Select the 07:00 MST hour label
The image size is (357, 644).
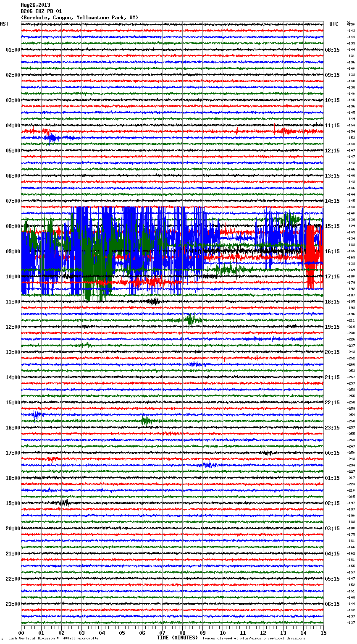point(13,201)
